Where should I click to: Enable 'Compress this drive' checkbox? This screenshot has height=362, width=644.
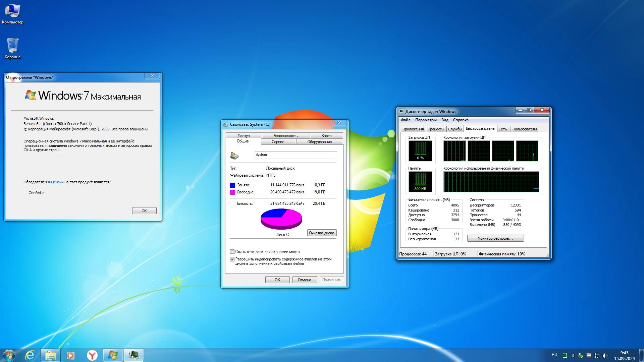[x=232, y=252]
